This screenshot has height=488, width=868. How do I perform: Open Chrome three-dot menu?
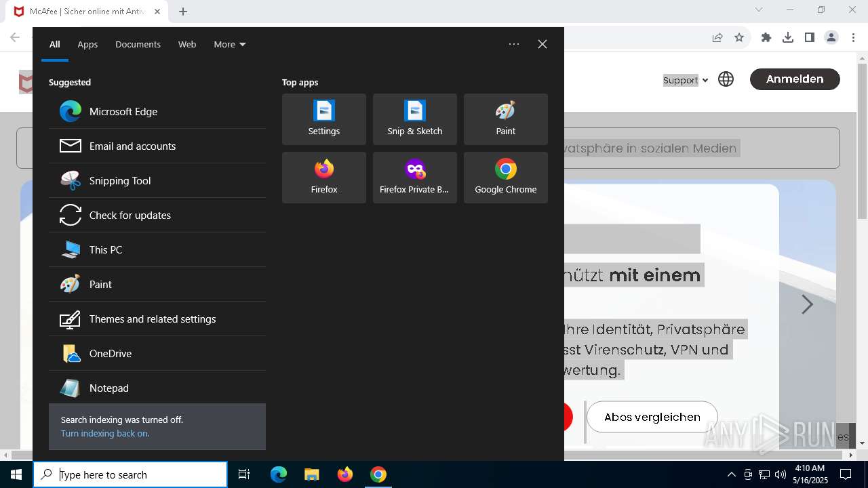click(x=853, y=37)
